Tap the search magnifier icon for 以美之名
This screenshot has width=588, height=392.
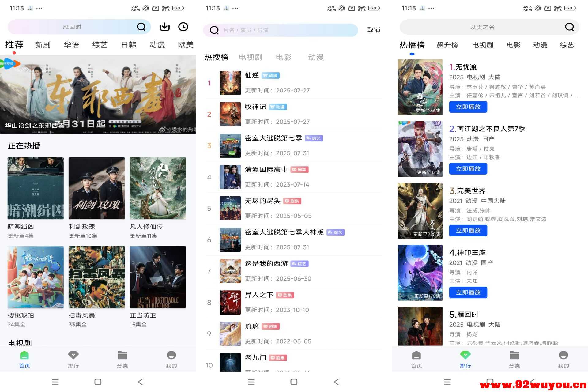click(569, 27)
